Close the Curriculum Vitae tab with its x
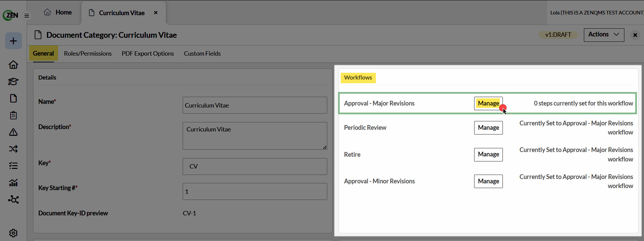 click(x=156, y=12)
